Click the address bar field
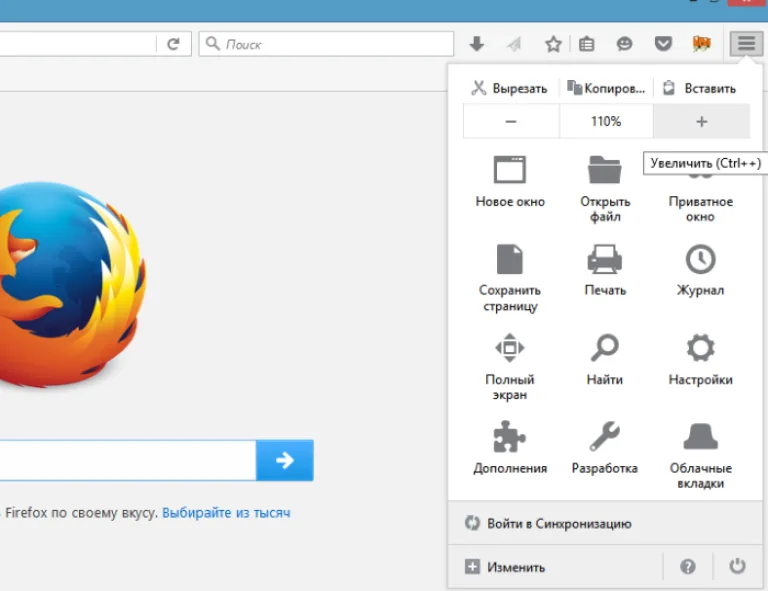 coord(77,44)
